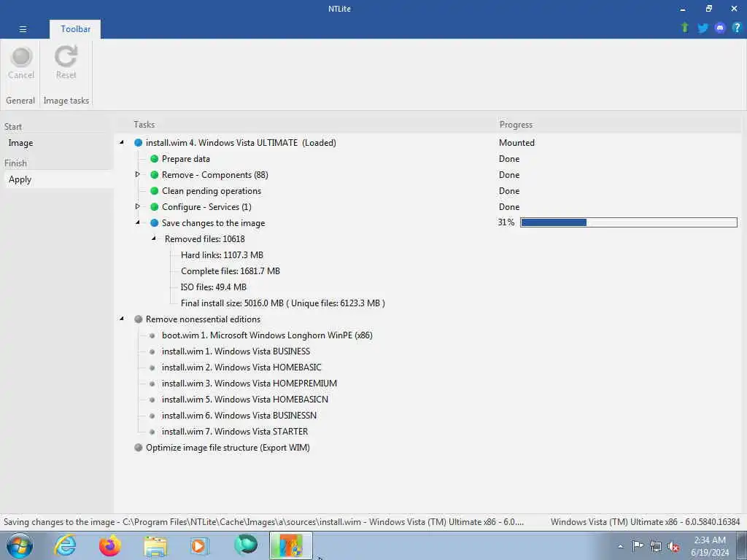Expand the Remove - Components (88) node

point(138,174)
